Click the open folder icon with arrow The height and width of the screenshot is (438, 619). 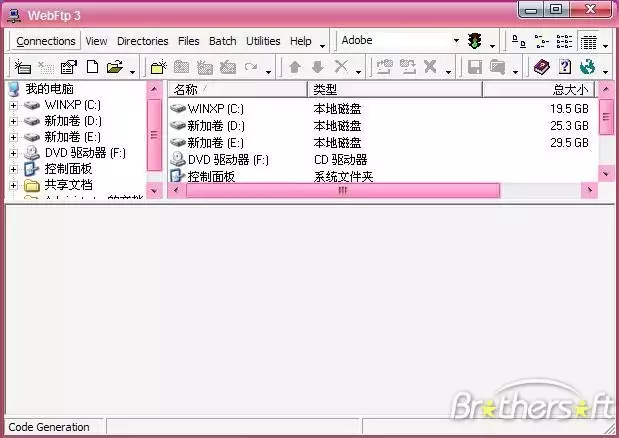115,67
